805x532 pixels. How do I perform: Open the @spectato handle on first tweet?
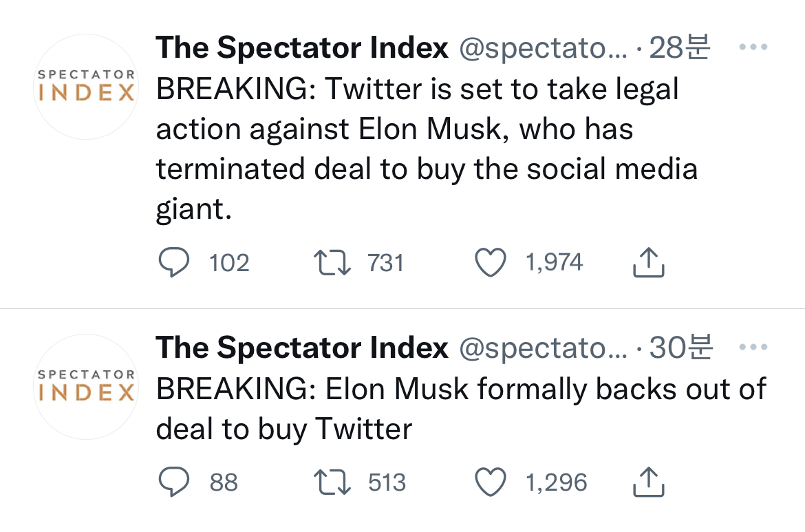tap(543, 48)
